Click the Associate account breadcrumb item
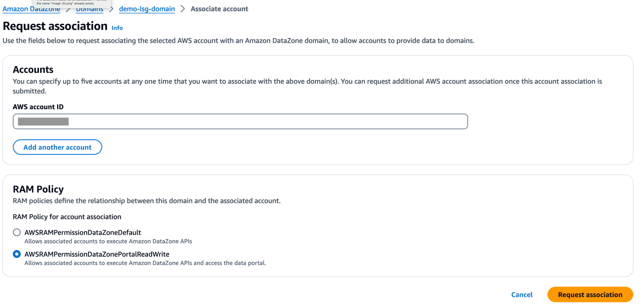Image resolution: width=644 pixels, height=305 pixels. tap(219, 9)
